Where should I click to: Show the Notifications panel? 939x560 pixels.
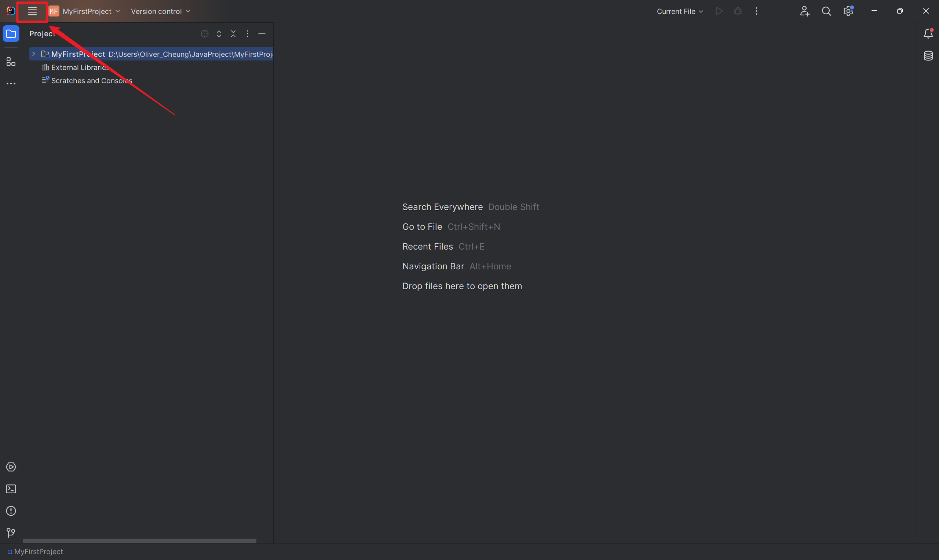pyautogui.click(x=928, y=34)
